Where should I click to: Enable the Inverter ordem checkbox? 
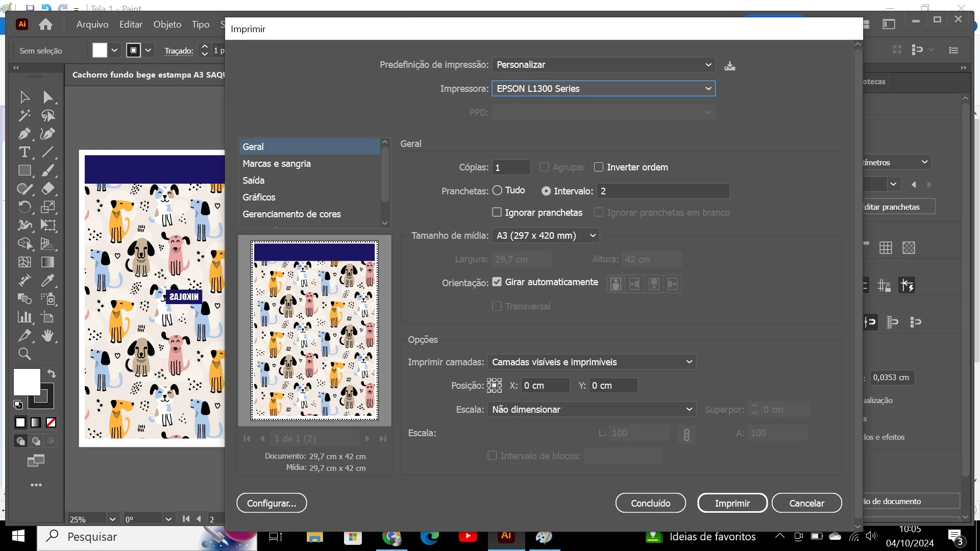[599, 167]
